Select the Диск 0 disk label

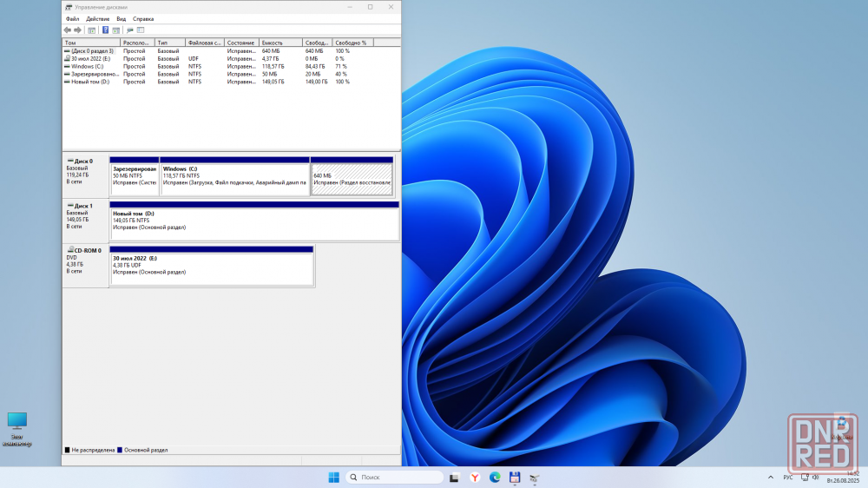86,175
